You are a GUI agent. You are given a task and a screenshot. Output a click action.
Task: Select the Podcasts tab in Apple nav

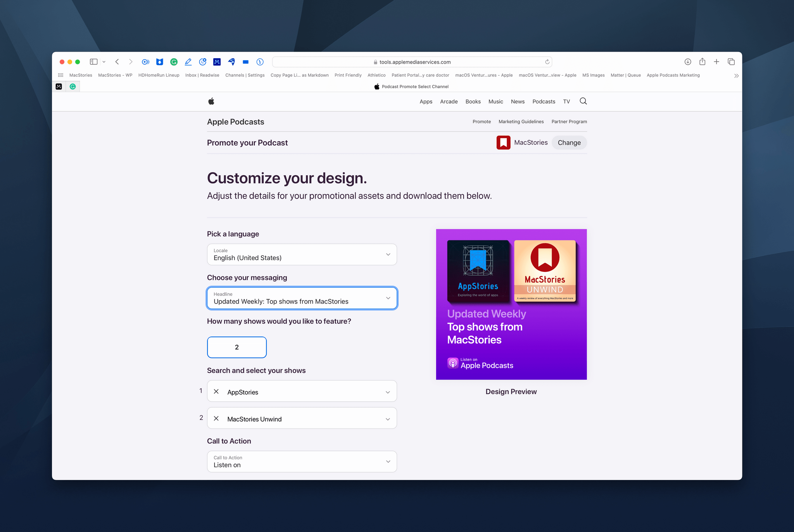tap(544, 102)
